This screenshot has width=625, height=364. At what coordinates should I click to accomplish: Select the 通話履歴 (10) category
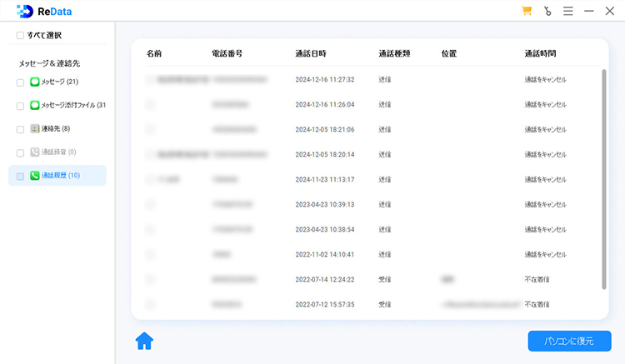point(57,176)
